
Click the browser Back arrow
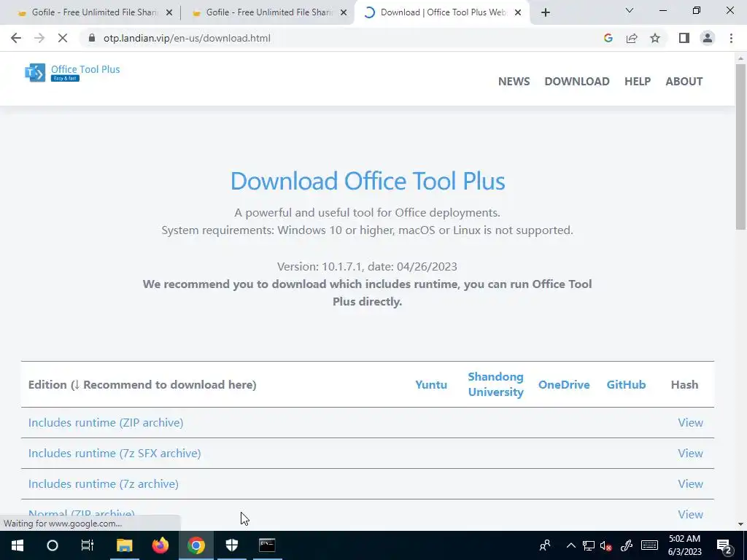pos(16,38)
